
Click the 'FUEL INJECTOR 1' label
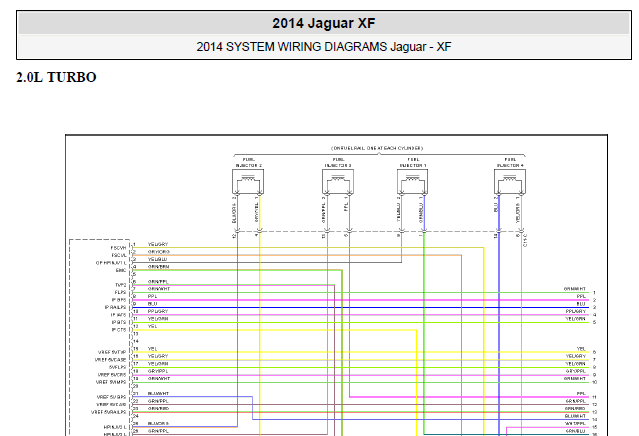(x=413, y=163)
